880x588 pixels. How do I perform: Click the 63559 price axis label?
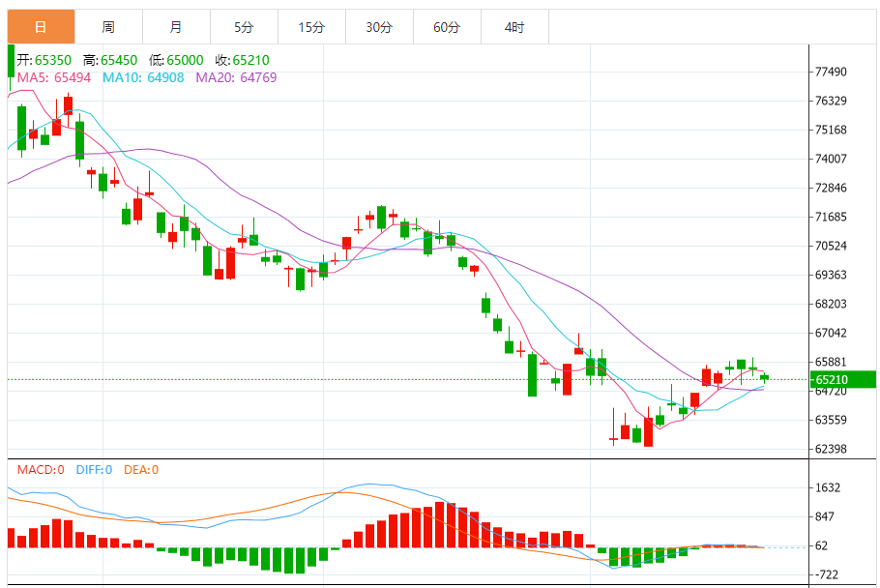pos(831,420)
